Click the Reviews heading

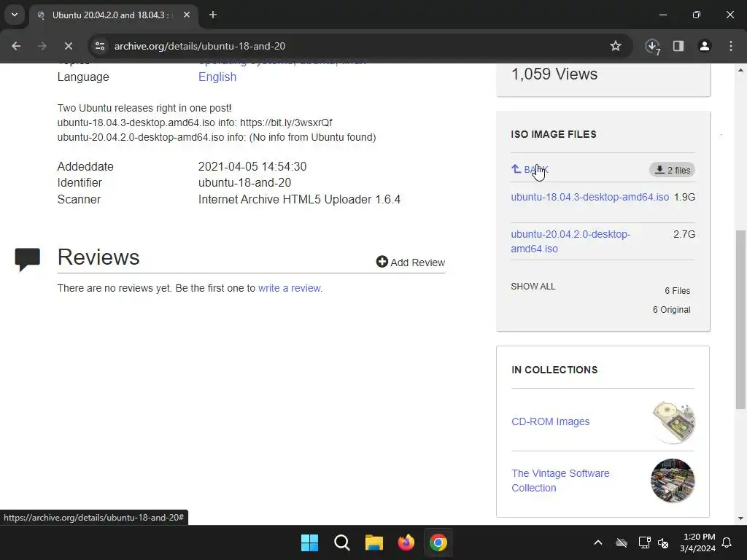pos(98,257)
